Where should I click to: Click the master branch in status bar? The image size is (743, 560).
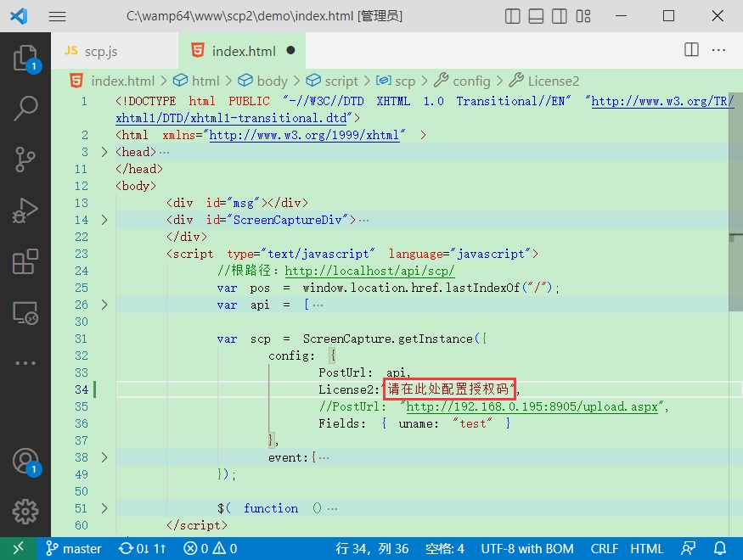(74, 549)
